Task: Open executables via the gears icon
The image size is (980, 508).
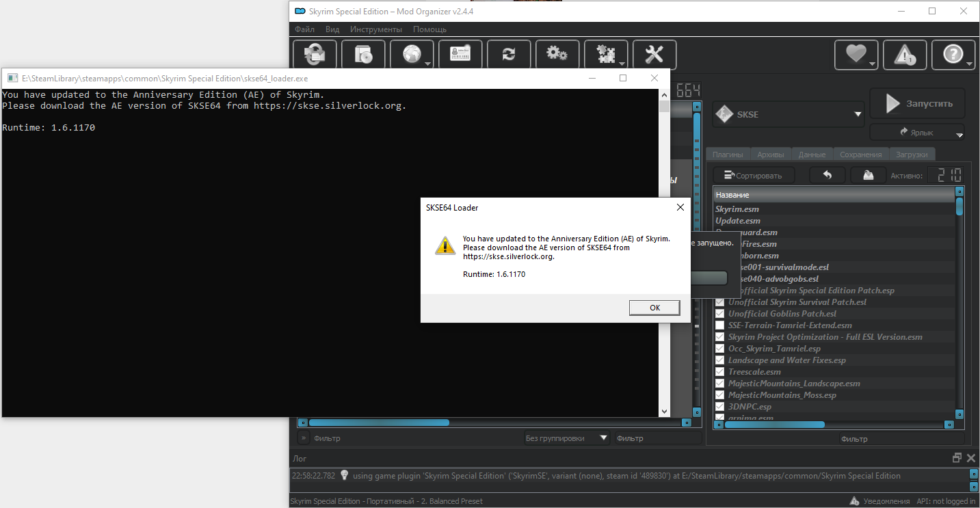Action: [557, 55]
